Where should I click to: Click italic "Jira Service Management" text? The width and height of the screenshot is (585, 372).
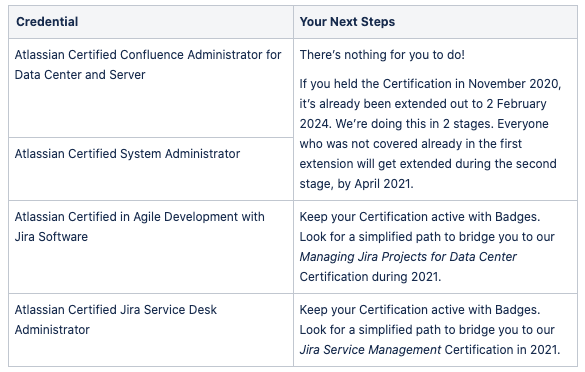pyautogui.click(x=370, y=350)
